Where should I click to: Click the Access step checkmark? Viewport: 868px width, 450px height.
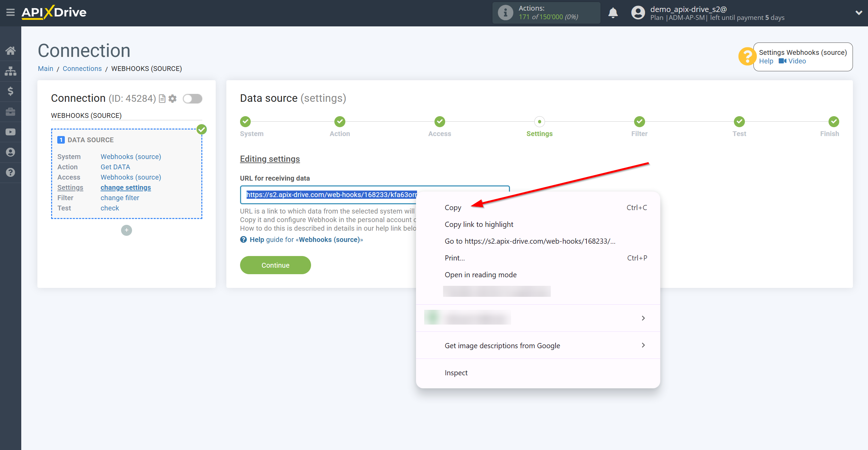point(440,122)
